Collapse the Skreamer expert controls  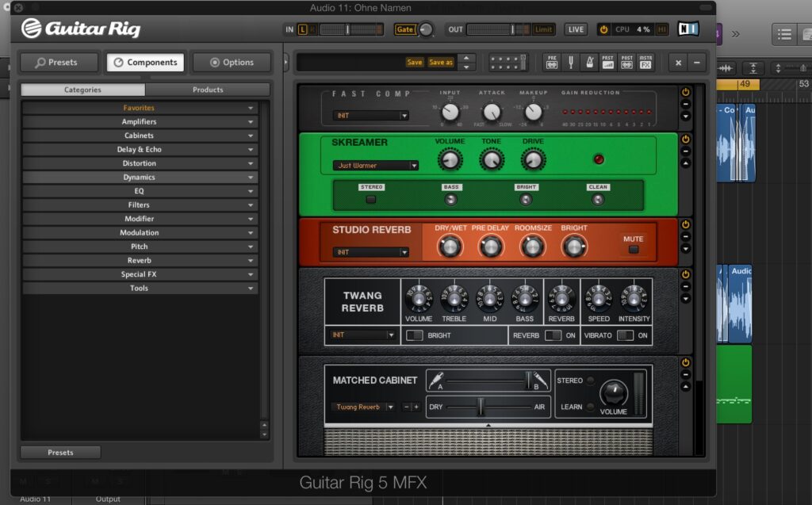pos(686,163)
